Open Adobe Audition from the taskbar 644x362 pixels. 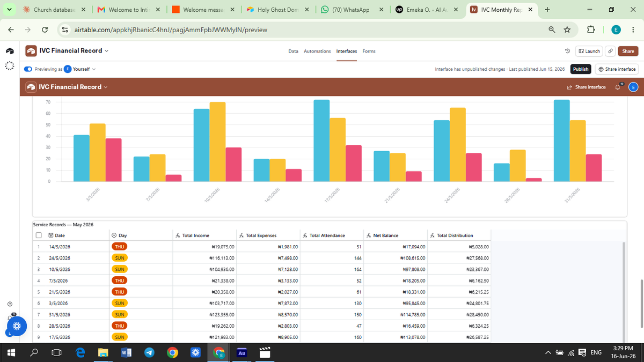coord(241,353)
